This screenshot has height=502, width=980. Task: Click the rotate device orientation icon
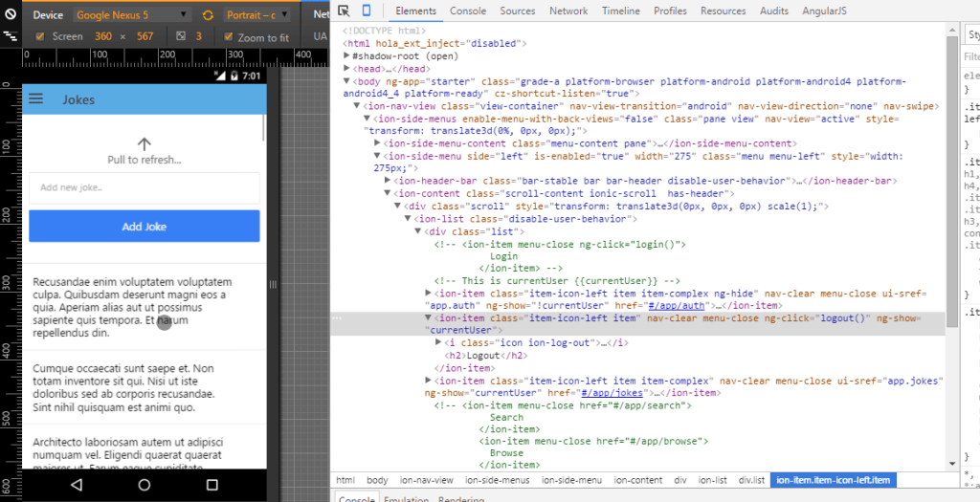208,15
